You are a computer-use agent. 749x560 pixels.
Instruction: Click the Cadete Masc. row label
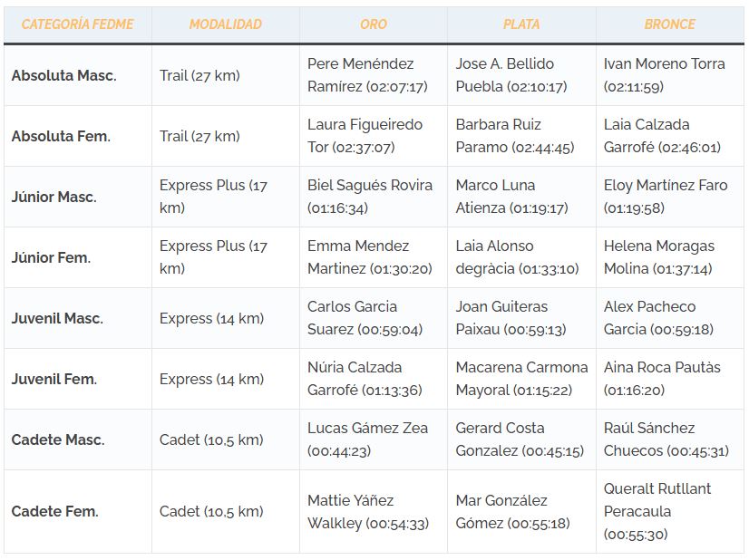coord(58,439)
